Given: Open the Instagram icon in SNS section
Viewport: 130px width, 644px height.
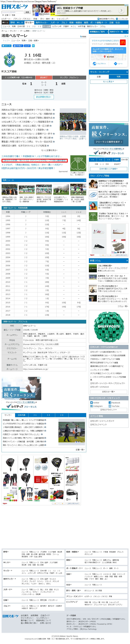Looking at the screenshot, I should (x=91, y=406).
